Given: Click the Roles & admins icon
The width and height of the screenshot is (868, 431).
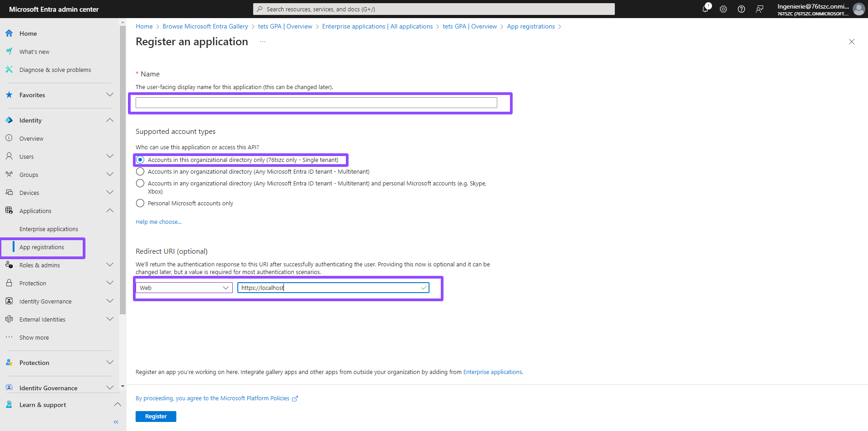Looking at the screenshot, I should coord(9,265).
